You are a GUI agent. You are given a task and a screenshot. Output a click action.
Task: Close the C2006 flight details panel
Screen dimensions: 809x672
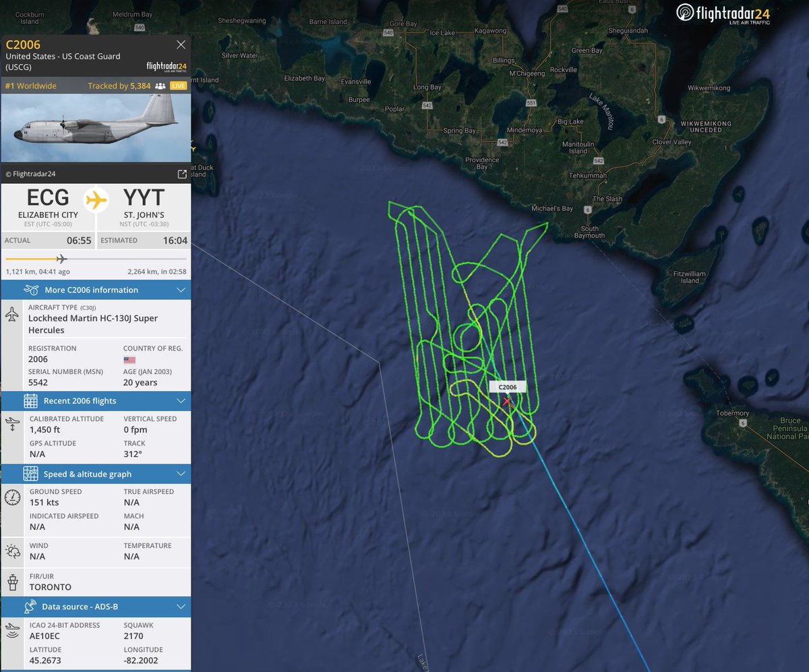181,44
